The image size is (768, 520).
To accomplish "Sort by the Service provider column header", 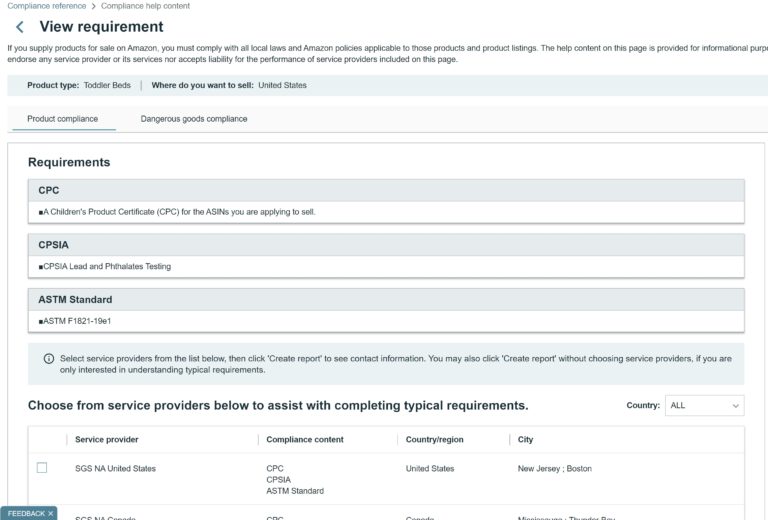I will pos(106,440).
